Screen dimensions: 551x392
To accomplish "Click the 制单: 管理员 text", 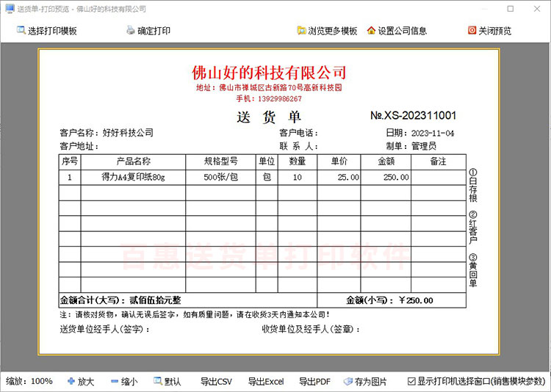I will click(x=411, y=146).
